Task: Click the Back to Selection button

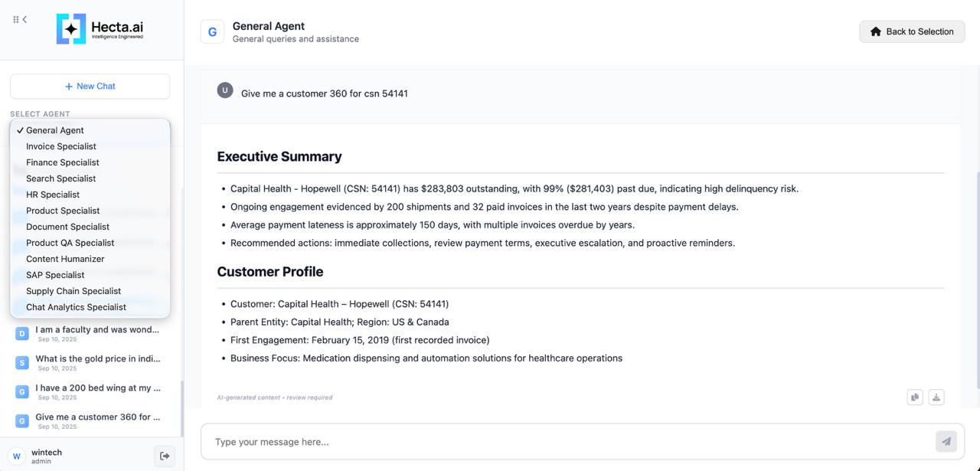Action: coord(912,31)
